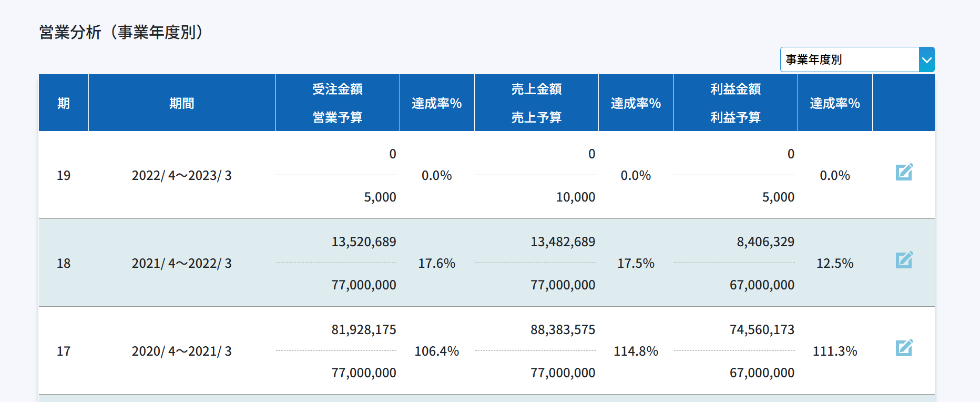Click the 受注金額 header label
Viewport: 980px width, 402px height.
(x=337, y=89)
